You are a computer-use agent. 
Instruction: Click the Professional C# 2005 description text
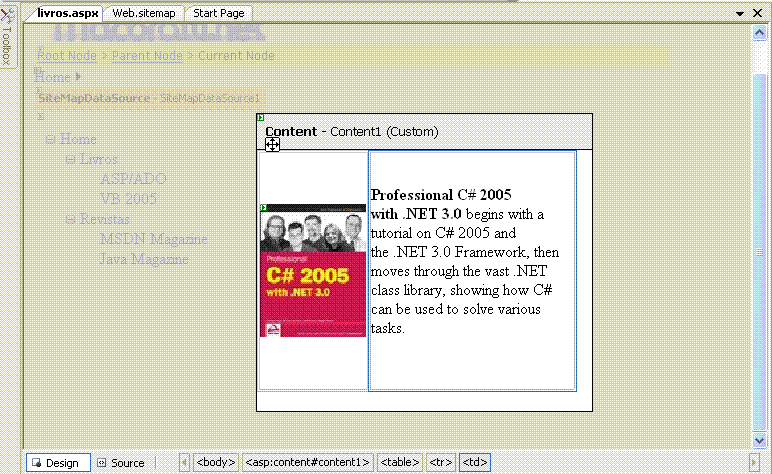(465, 261)
